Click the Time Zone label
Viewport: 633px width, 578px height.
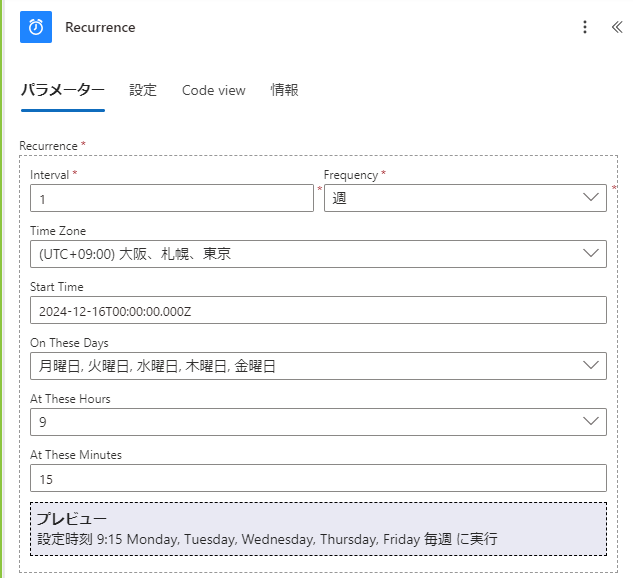click(58, 231)
